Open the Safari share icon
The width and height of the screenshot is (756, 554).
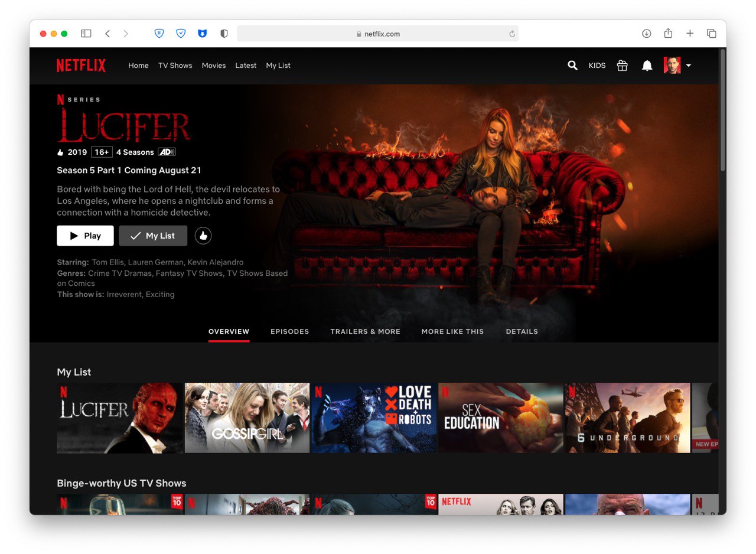[x=668, y=33]
